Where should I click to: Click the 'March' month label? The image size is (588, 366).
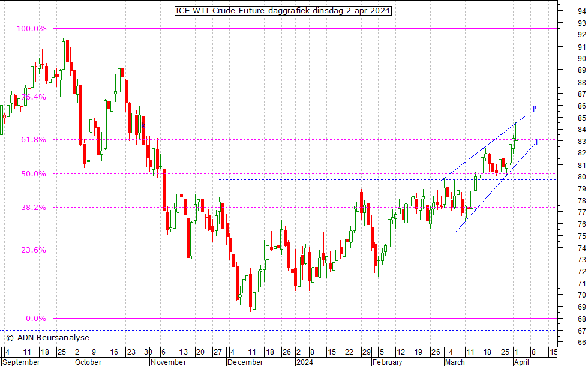(x=455, y=362)
